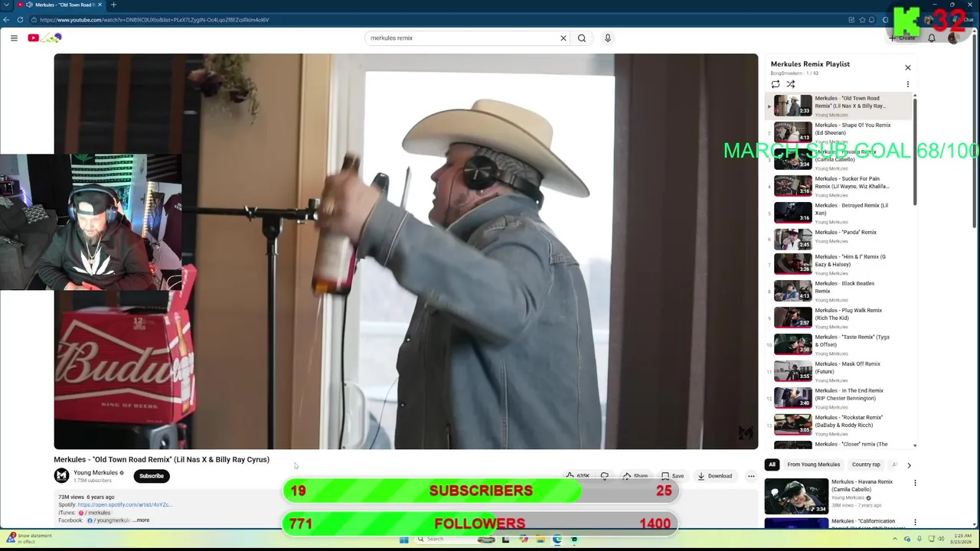The height and width of the screenshot is (551, 980).
Task: Go to YouTube home via the logo
Action: [44, 37]
